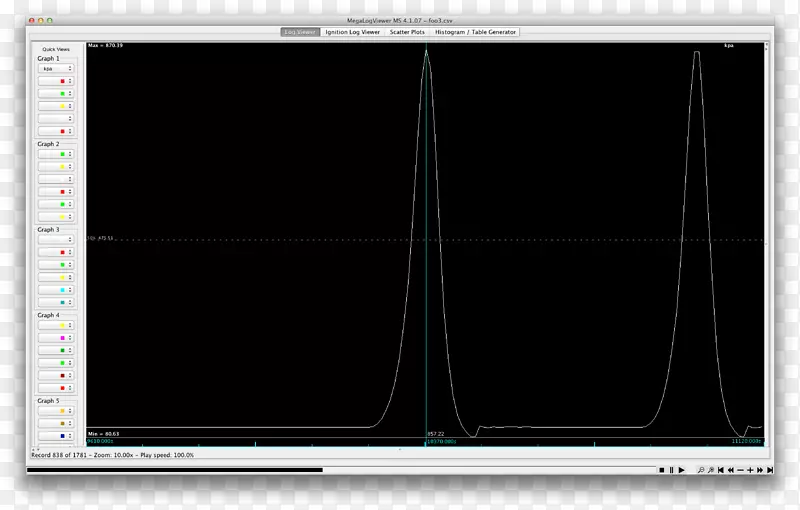800x510 pixels.
Task: Switch to the Ignition Log Viewer tab
Action: coord(352,32)
